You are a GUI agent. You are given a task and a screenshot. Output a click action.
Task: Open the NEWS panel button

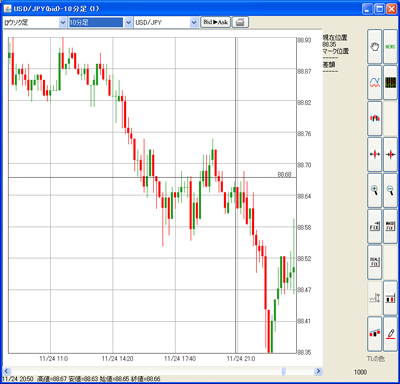(390, 46)
